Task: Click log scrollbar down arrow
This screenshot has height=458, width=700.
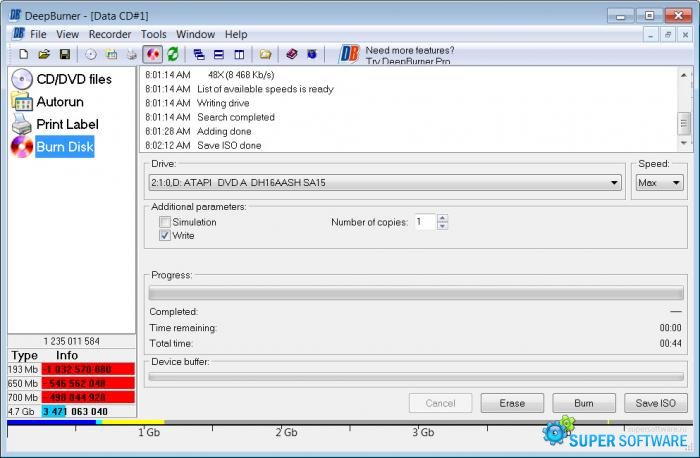Action: pos(683,143)
